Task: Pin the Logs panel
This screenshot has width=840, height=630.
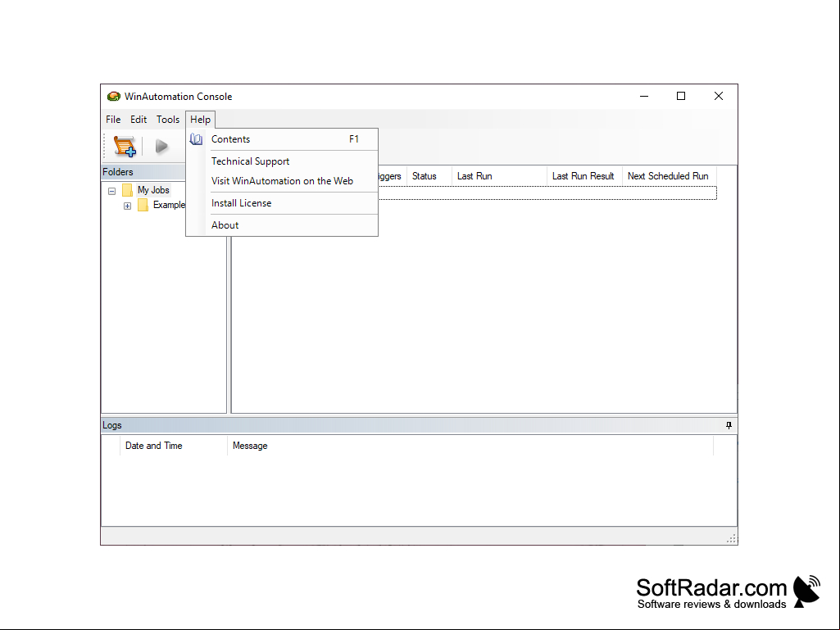Action: [729, 425]
